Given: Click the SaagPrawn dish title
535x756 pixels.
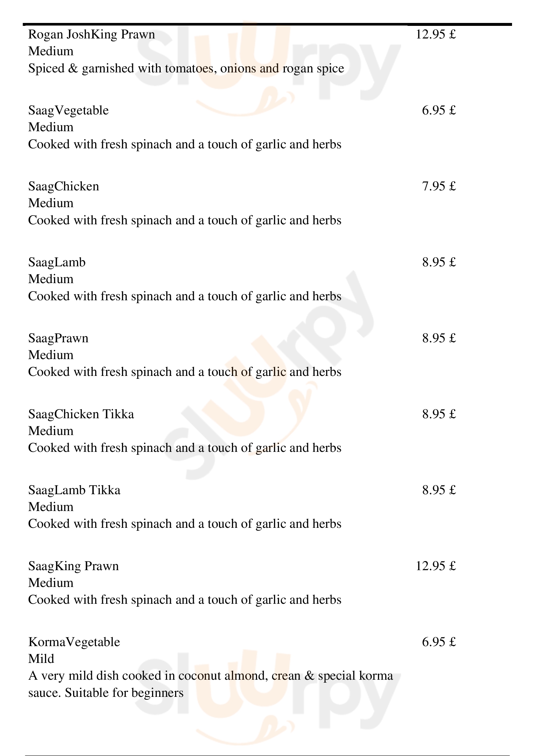Looking at the screenshot, I should pos(58,338).
